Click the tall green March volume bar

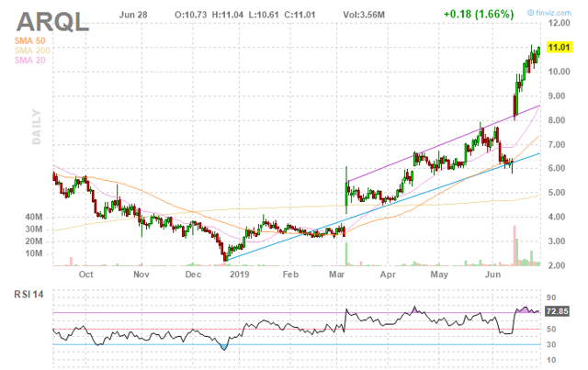coord(346,254)
